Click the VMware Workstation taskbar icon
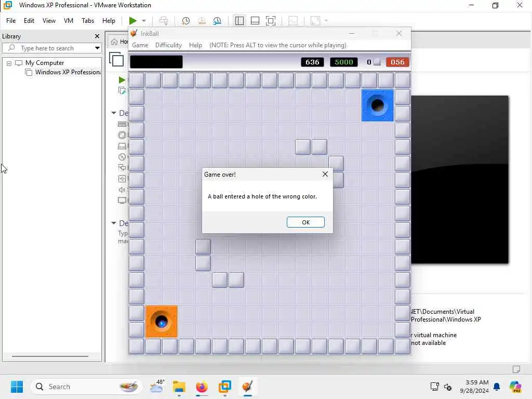Viewport: 532px width, 399px height. (x=224, y=387)
